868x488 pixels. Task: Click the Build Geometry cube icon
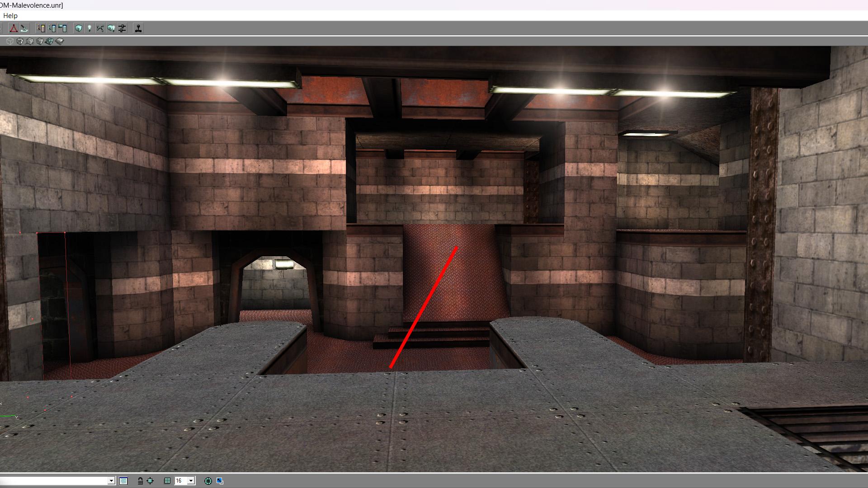point(79,28)
